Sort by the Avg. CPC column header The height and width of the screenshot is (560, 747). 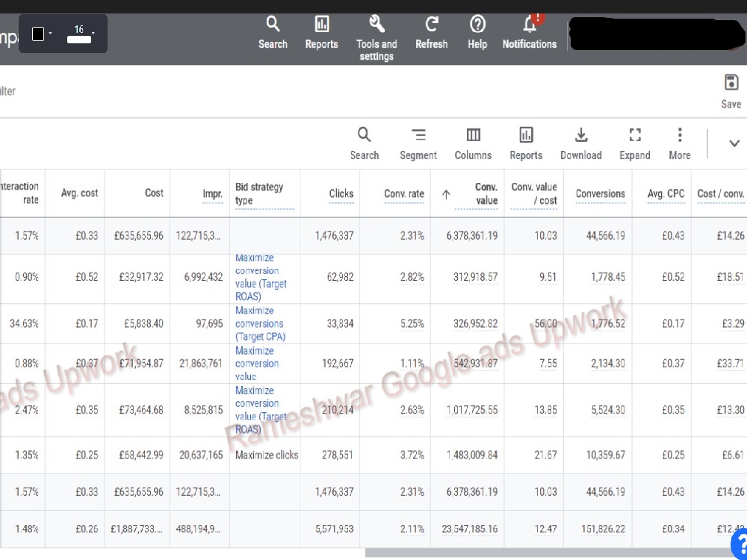(x=666, y=194)
